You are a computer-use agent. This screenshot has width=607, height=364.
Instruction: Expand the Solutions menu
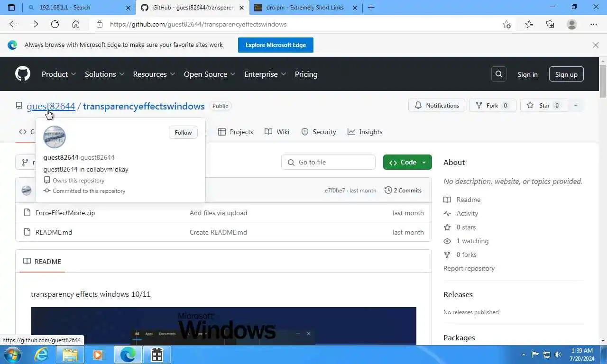tap(105, 74)
